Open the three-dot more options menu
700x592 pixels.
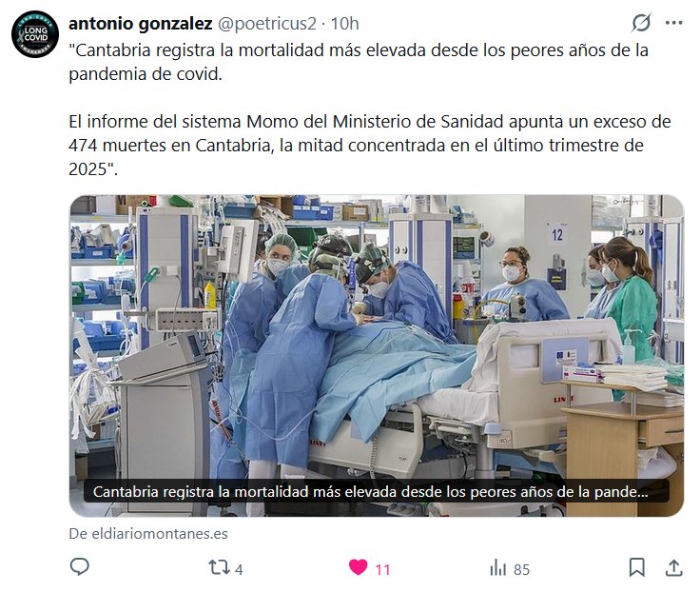(x=674, y=23)
